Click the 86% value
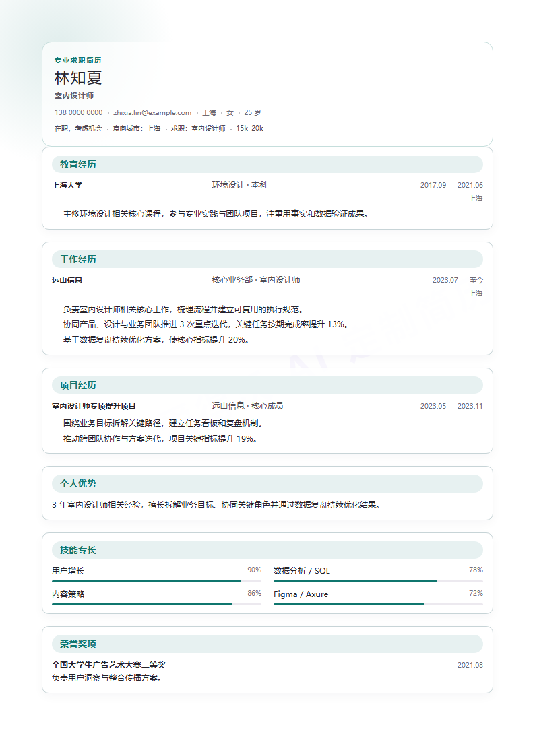This screenshot has width=535, height=756. 254,594
